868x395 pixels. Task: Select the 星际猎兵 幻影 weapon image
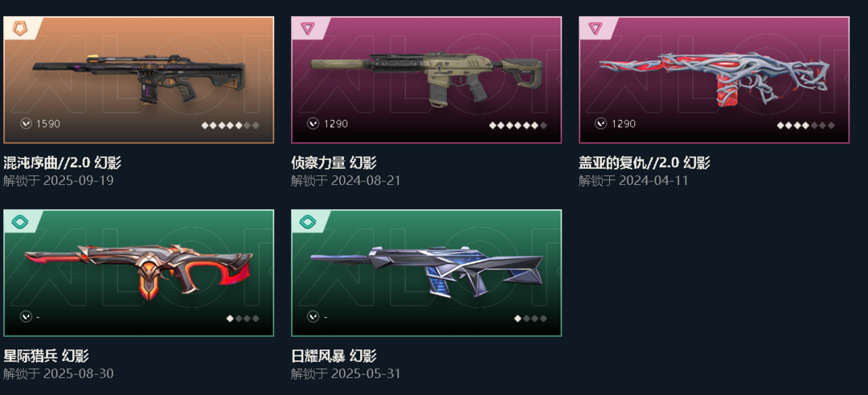[139, 270]
